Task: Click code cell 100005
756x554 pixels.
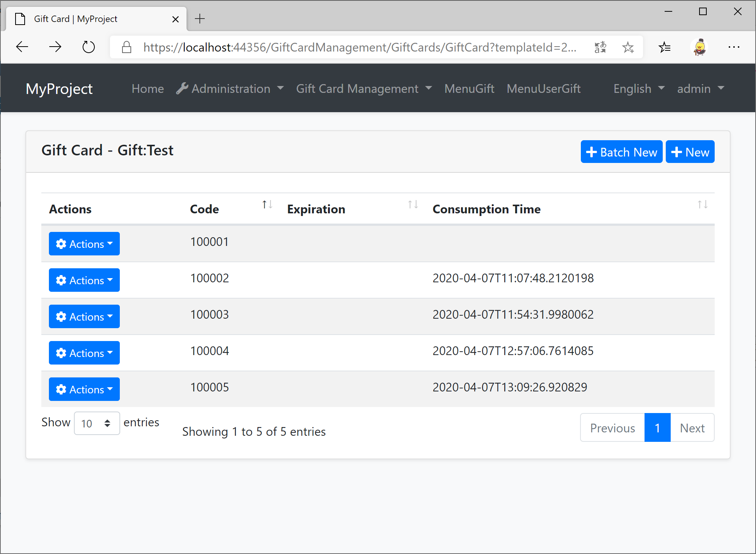Action: pos(209,387)
